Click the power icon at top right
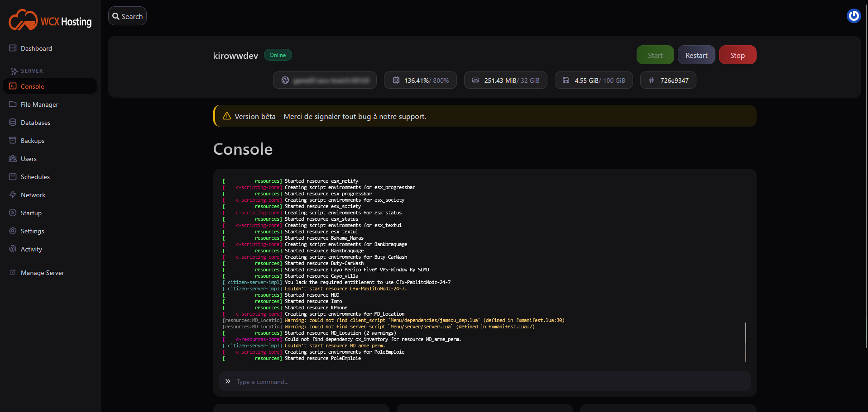 pos(854,16)
